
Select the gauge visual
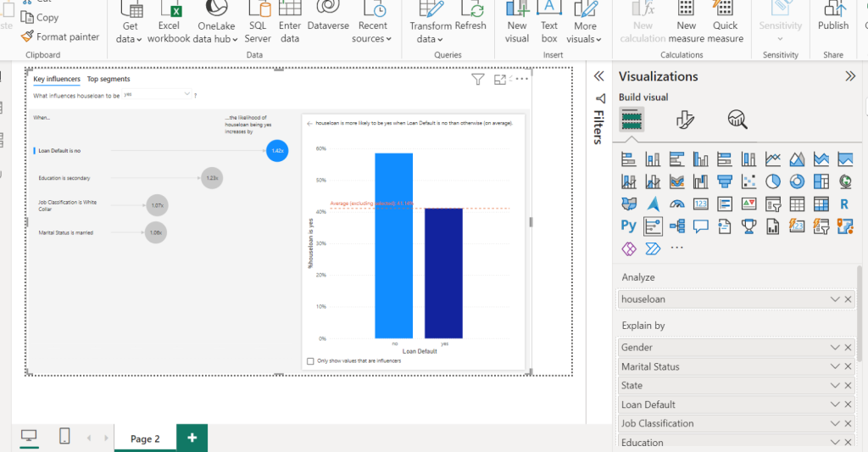[x=676, y=204]
